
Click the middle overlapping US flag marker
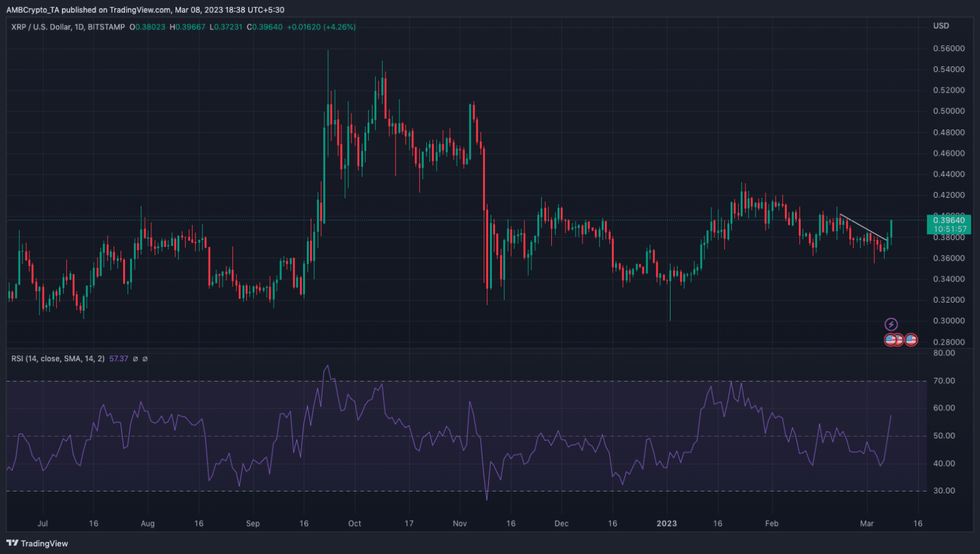point(900,339)
